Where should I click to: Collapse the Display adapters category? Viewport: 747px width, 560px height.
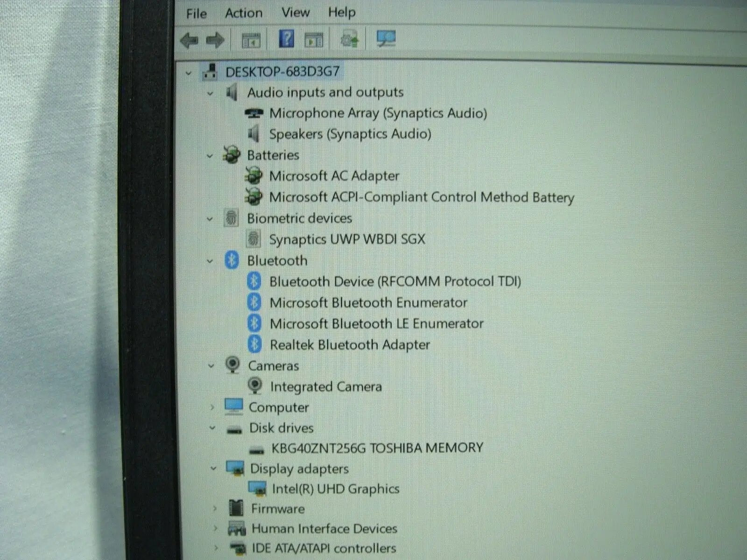click(x=214, y=469)
